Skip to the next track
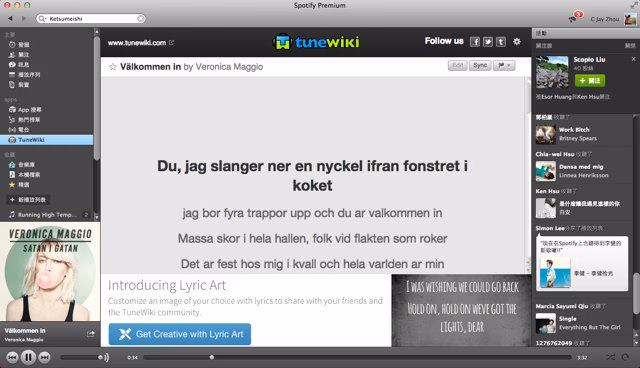 tap(44, 357)
